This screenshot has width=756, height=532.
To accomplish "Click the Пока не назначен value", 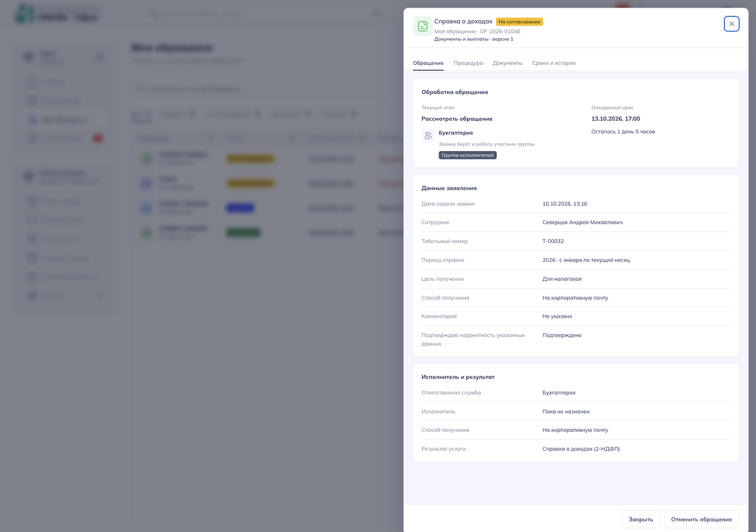I will click(566, 411).
